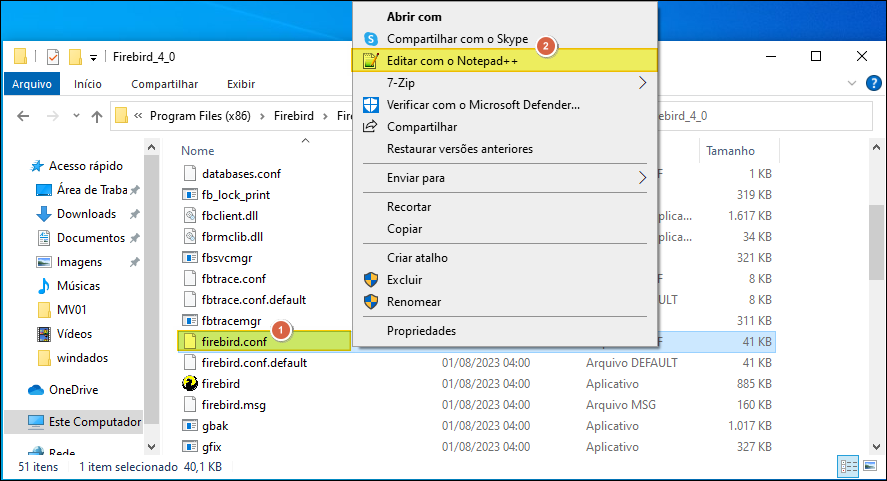
Task: Open the Help question mark icon
Action: pos(873,84)
